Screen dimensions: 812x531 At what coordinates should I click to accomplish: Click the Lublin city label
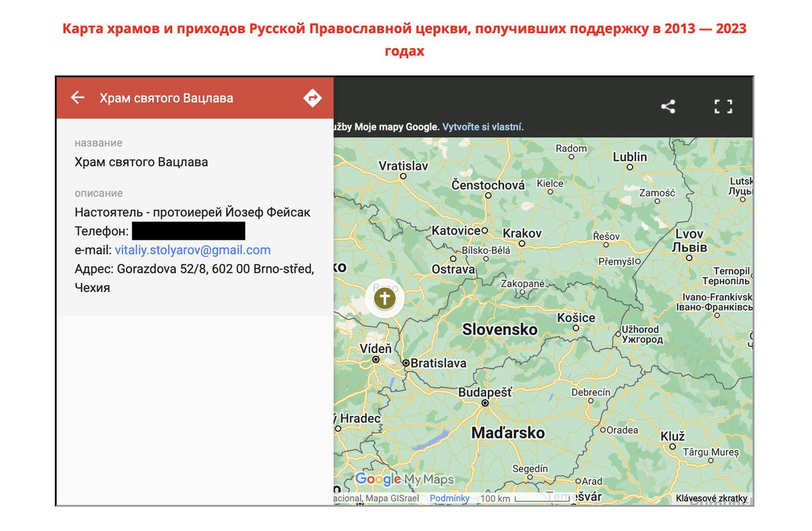(630, 156)
